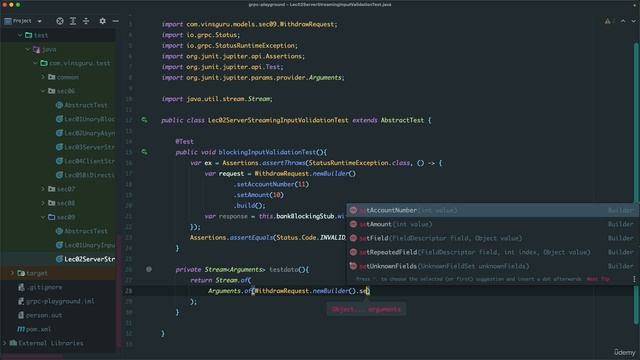This screenshot has width=640, height=360.
Task: Expand the sec07 package
Action: tap(43, 189)
